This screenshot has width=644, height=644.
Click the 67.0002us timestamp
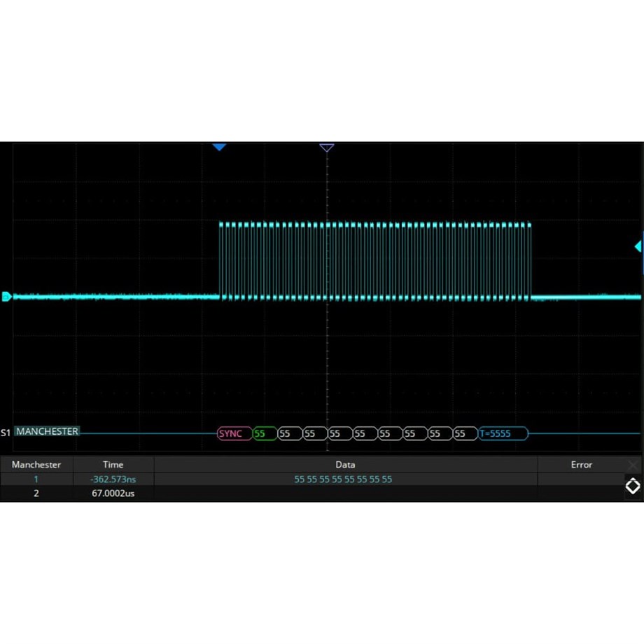point(113,493)
